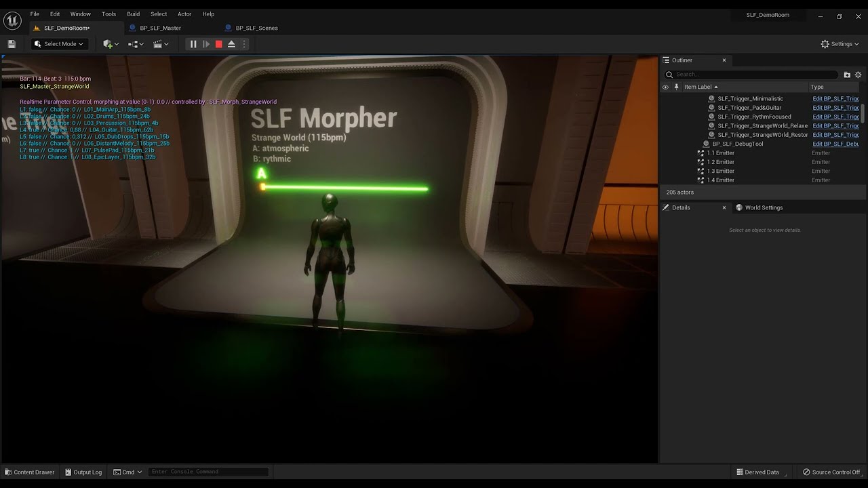Open the Settings dropdown in toolbar

pos(840,44)
